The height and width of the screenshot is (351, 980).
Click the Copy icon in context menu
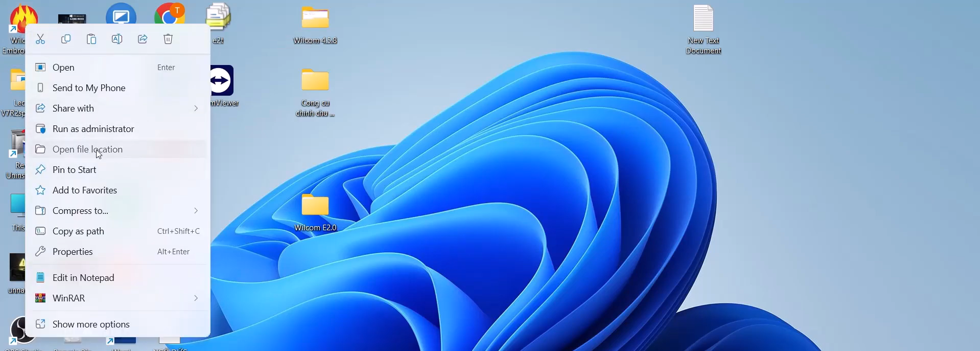[x=66, y=39]
